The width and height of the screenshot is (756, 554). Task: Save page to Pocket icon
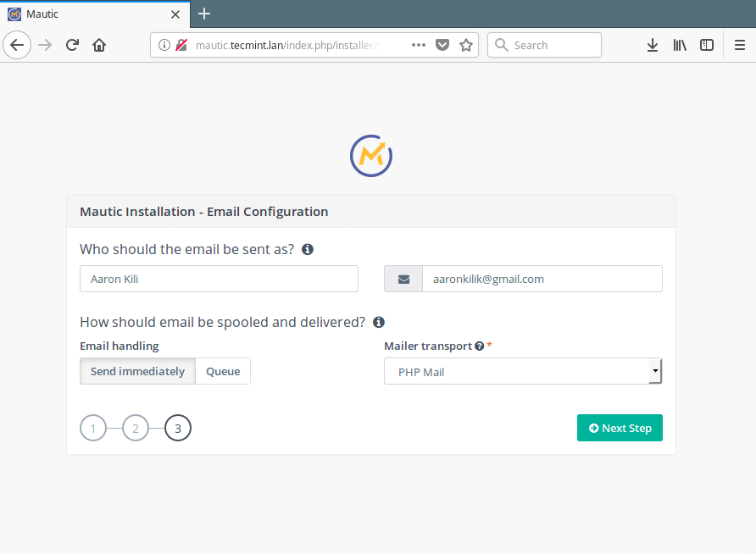coord(442,45)
